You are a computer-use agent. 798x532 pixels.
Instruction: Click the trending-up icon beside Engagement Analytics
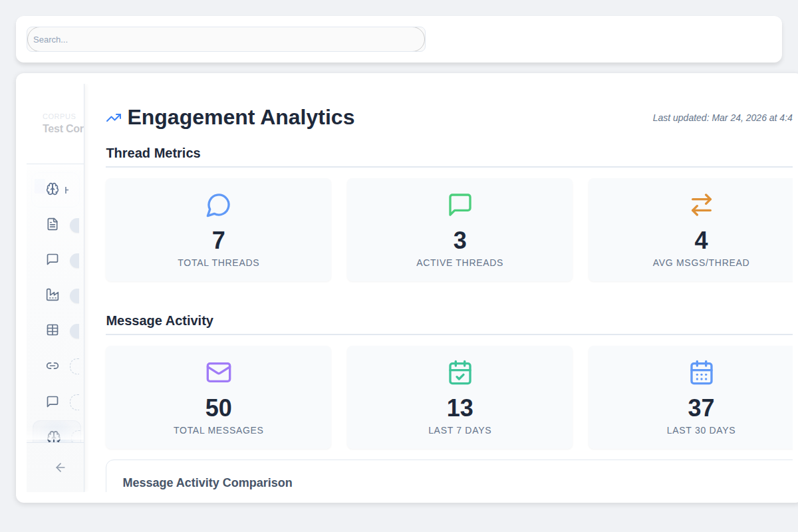(113, 117)
